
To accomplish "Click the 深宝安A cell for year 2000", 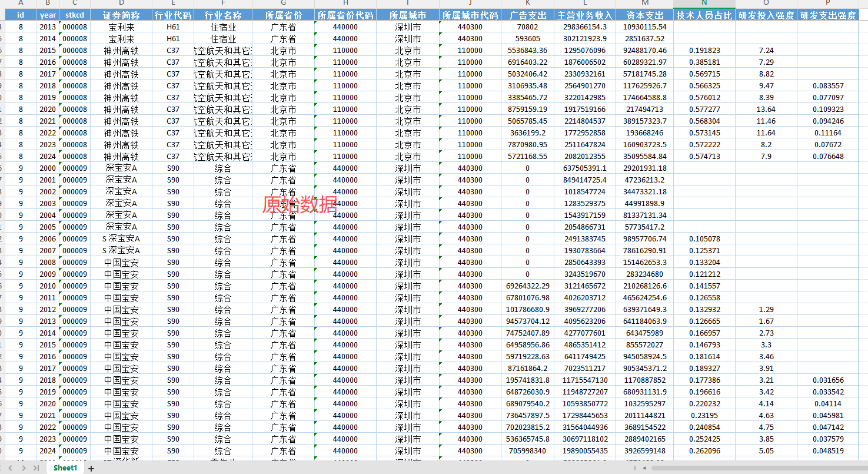I will click(x=121, y=168).
